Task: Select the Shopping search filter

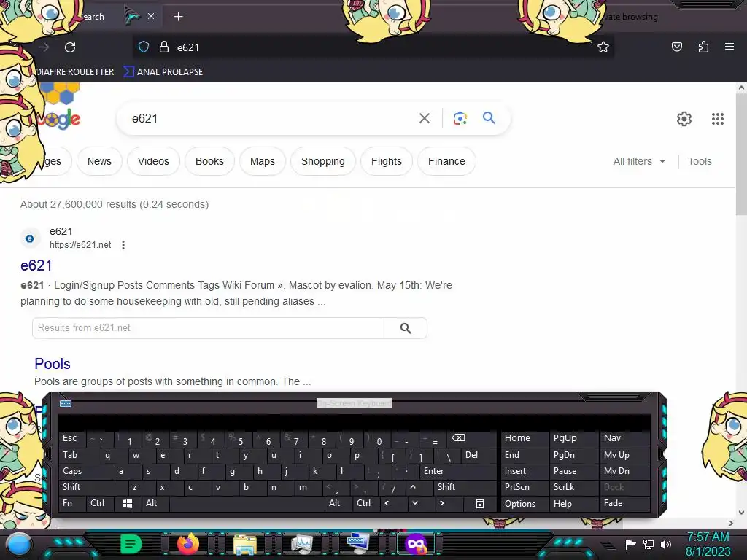Action: pos(323,161)
